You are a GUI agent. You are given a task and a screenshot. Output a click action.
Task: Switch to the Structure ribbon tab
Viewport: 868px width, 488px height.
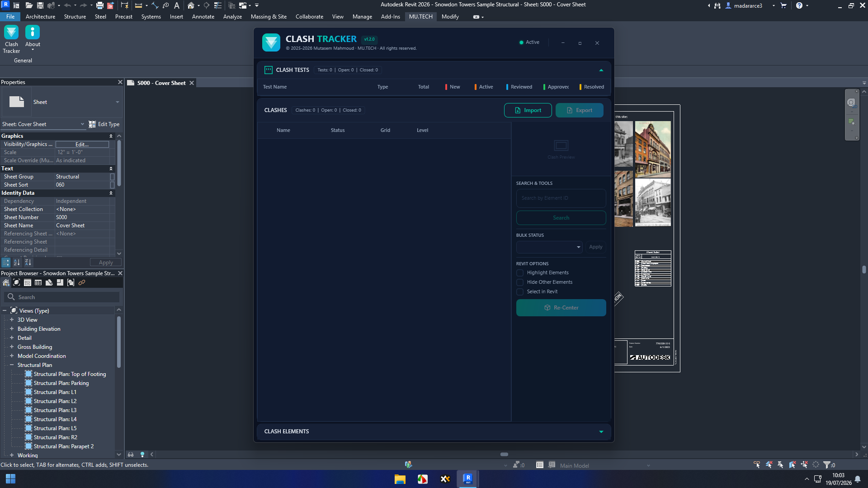pyautogui.click(x=75, y=17)
